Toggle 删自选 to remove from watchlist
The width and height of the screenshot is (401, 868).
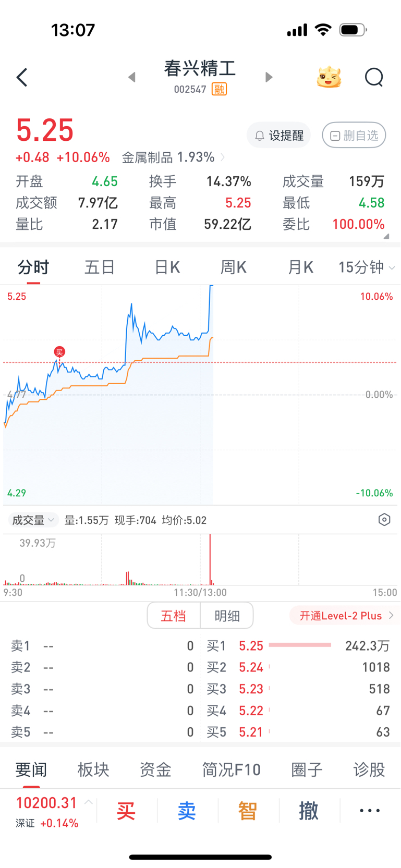pos(354,136)
